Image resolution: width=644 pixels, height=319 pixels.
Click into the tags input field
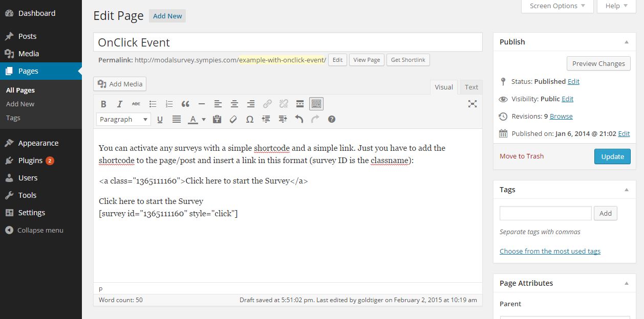(545, 213)
